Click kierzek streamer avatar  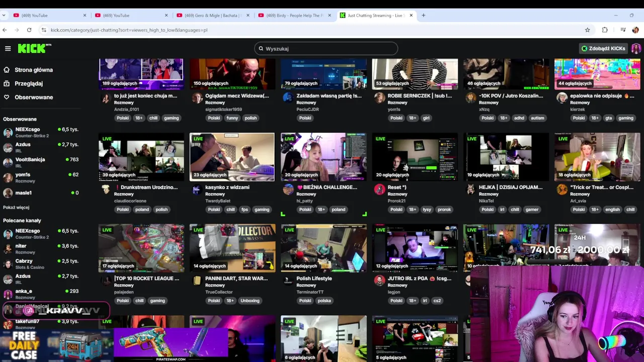(561, 98)
